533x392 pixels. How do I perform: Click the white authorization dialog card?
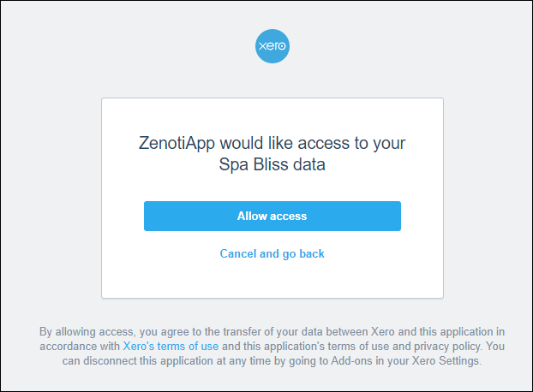click(272, 199)
